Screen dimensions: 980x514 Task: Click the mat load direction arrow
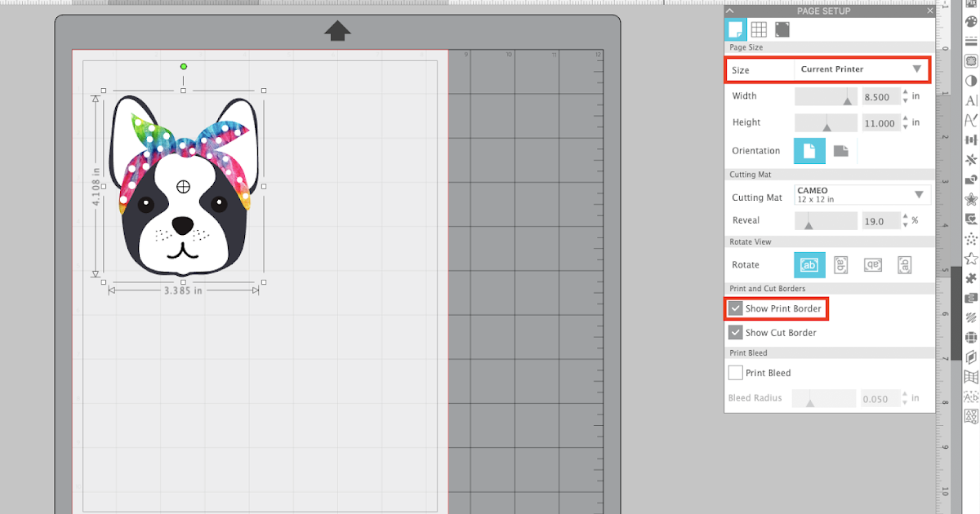337,31
